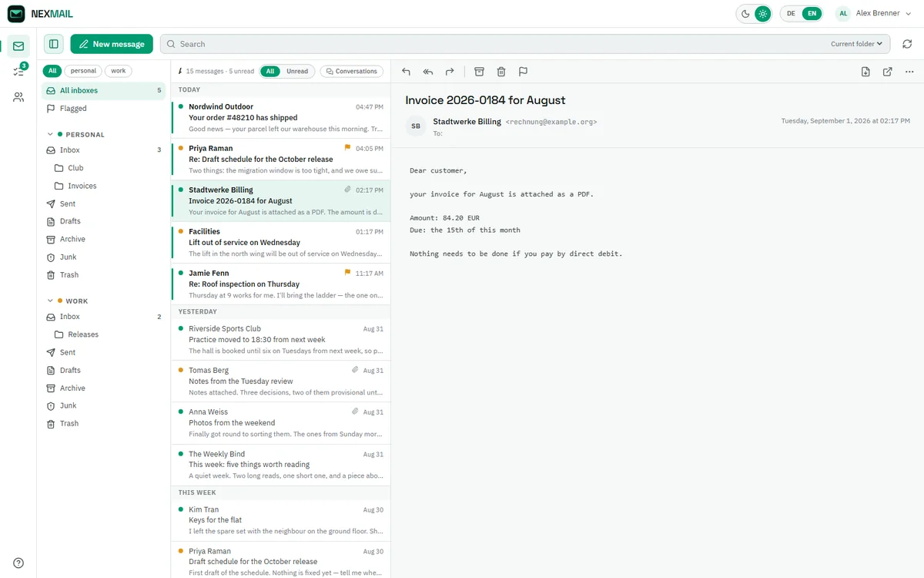
Task: Click the attachment icon on Tomas Berg's message
Action: click(x=355, y=370)
